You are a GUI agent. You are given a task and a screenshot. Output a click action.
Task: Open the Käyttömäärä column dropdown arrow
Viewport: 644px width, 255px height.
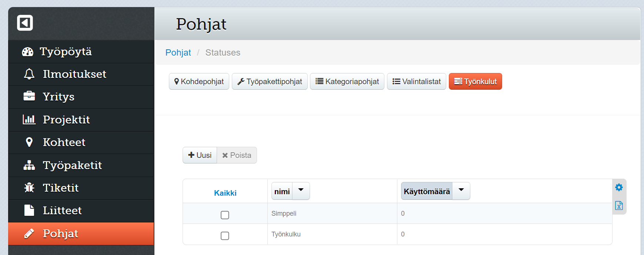pyautogui.click(x=461, y=191)
